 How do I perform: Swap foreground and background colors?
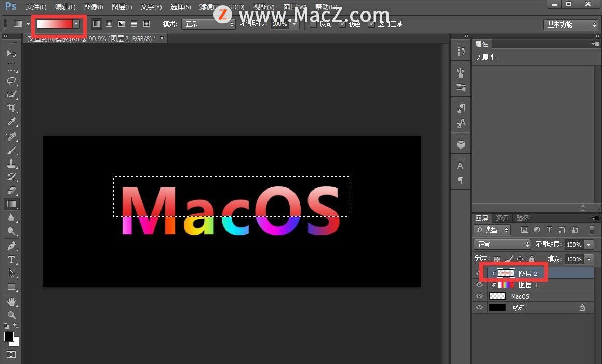[16, 326]
